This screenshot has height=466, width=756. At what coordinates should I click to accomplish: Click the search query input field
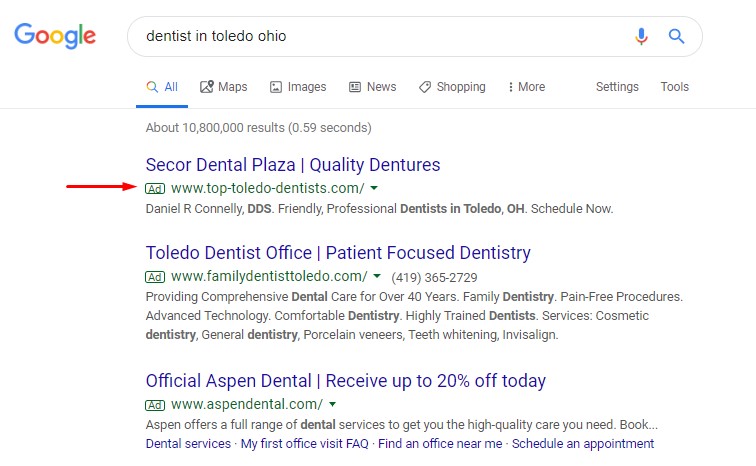point(381,36)
